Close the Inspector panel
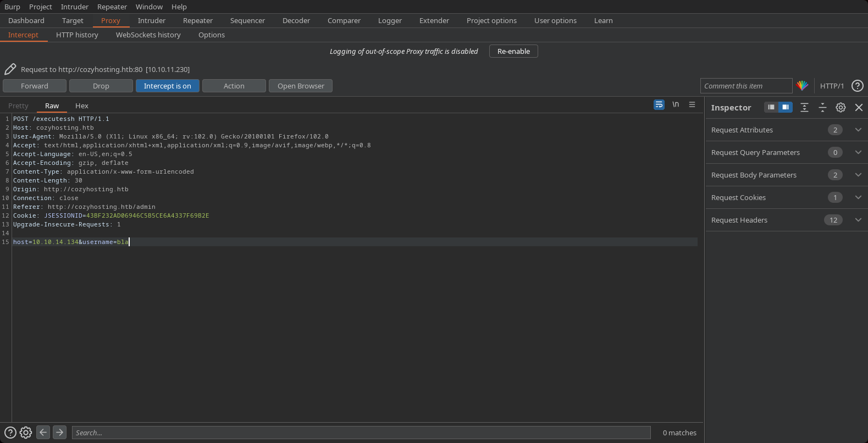 pos(859,107)
